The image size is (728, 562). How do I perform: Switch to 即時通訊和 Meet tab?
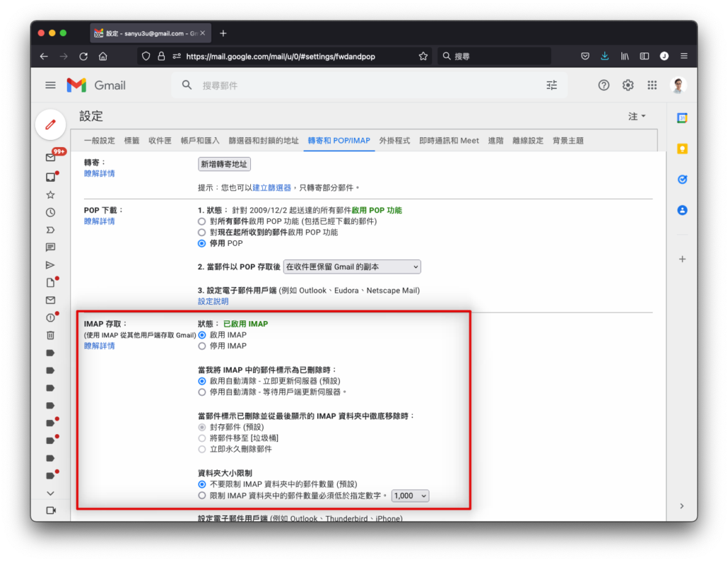pos(449,141)
